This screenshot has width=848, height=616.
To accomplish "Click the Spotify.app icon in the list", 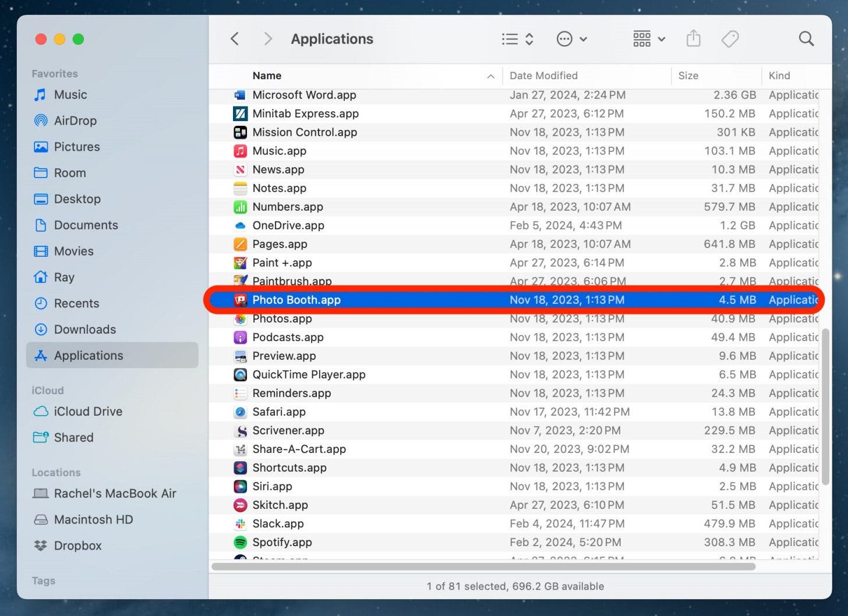I will 240,542.
